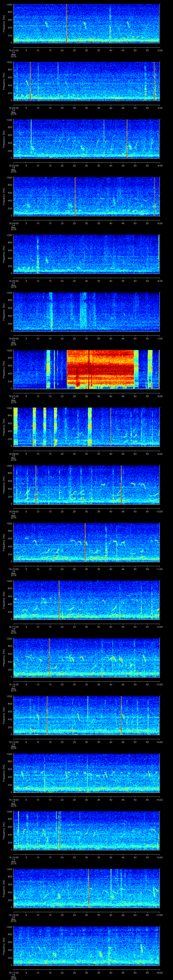Click the 19:13:00 start time label
173x980 pixels.
click(13, 742)
